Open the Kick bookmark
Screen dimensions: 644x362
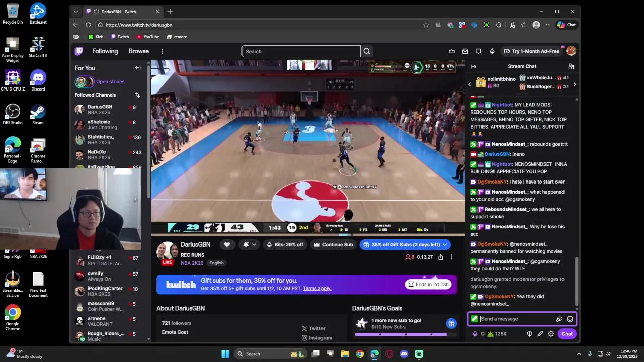click(x=96, y=37)
